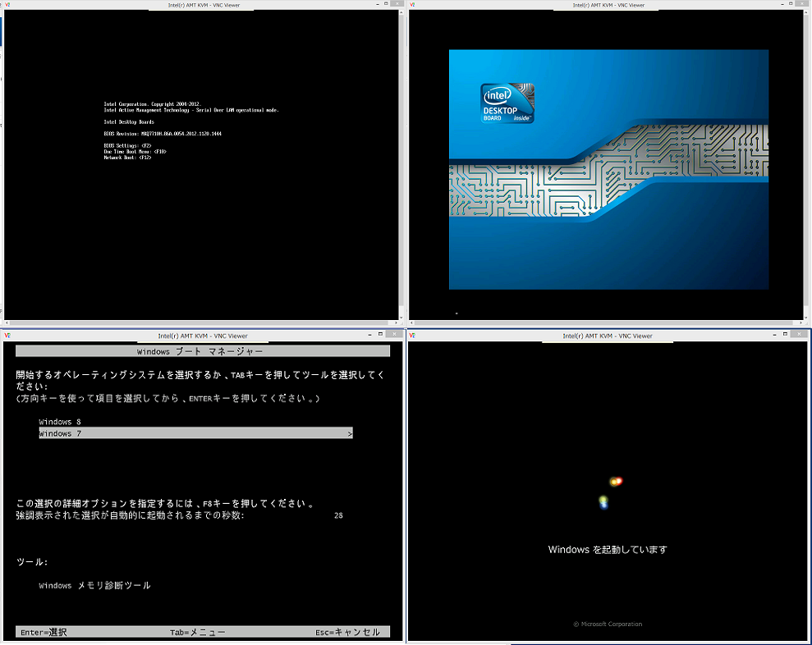This screenshot has height=645, width=812.
Task: Click the Esc=キャンセル hint in footer
Action: click(347, 632)
